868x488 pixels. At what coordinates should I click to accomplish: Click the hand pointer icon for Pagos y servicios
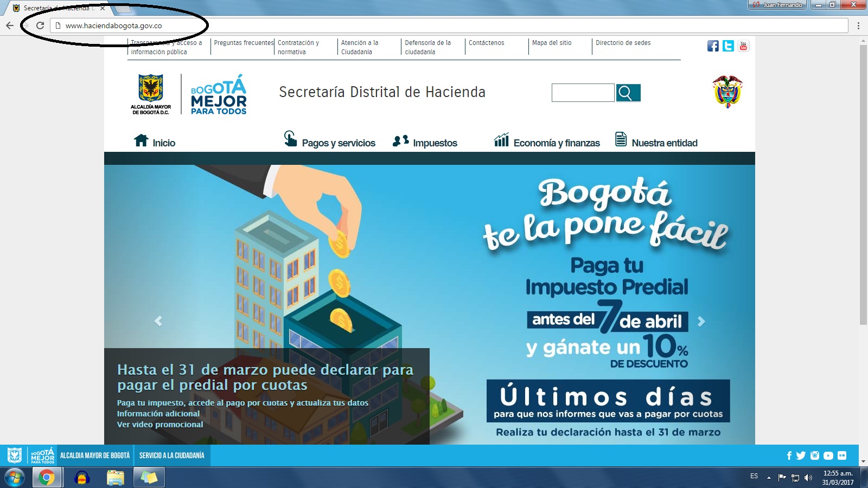(290, 139)
